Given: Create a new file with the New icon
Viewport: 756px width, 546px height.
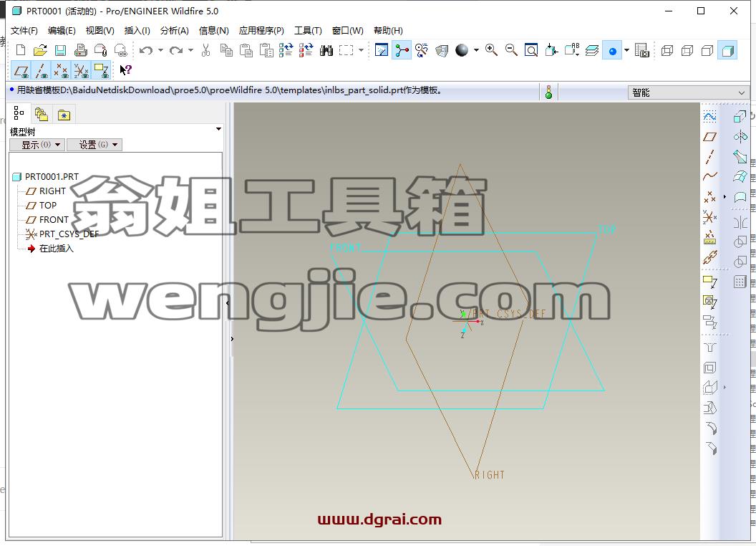Looking at the screenshot, I should click(x=21, y=50).
